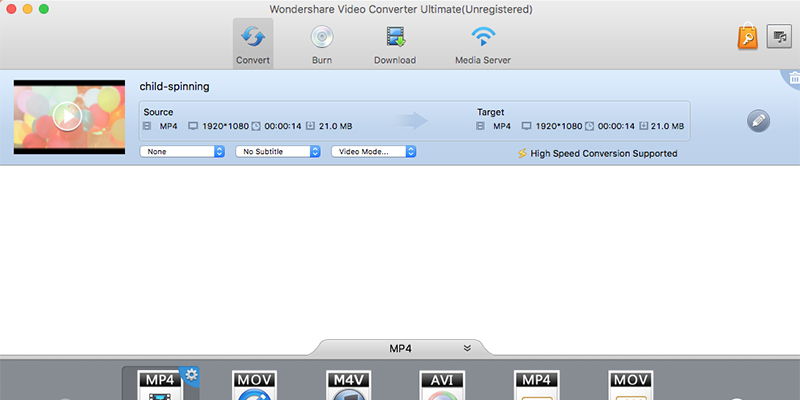
Task: Click the orange shopping bag purchase icon
Action: coord(747,36)
